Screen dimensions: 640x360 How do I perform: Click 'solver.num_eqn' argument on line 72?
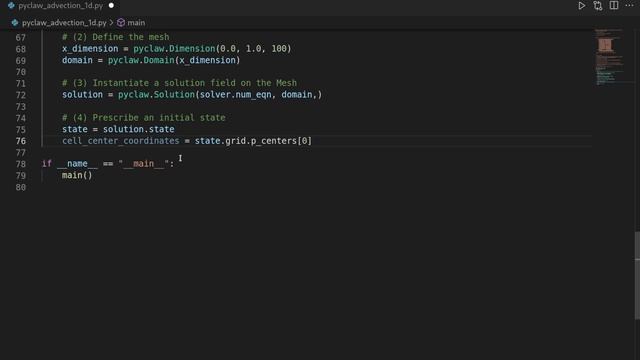coord(235,95)
